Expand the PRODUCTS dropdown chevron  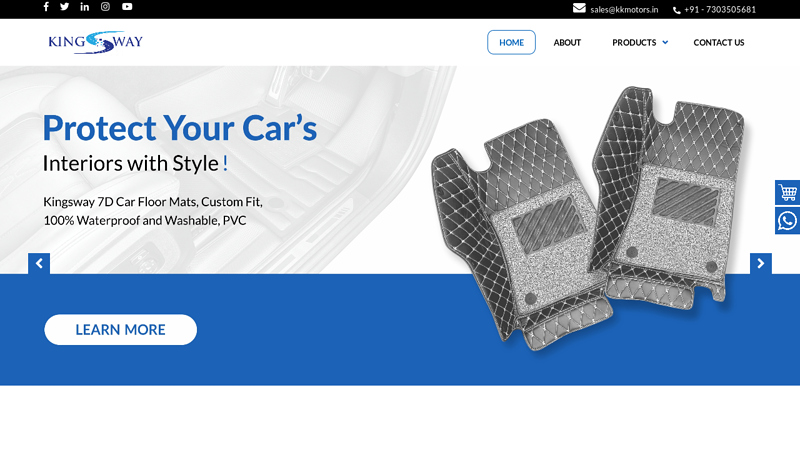(x=665, y=42)
